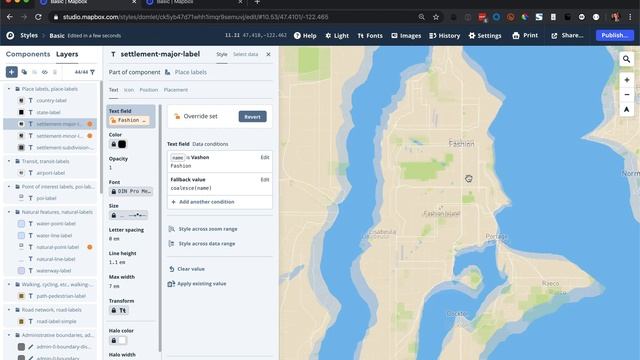Open the Placement property tab
The width and height of the screenshot is (640, 360).
click(x=176, y=90)
